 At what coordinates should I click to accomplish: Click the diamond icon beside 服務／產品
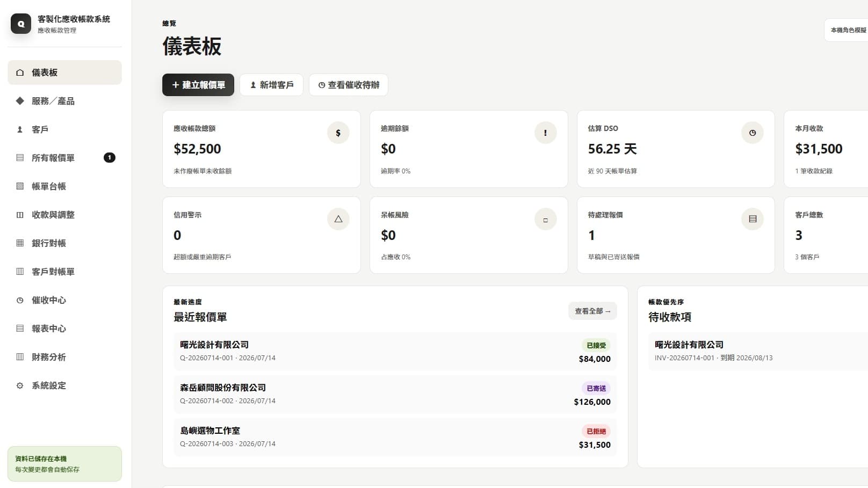(20, 101)
